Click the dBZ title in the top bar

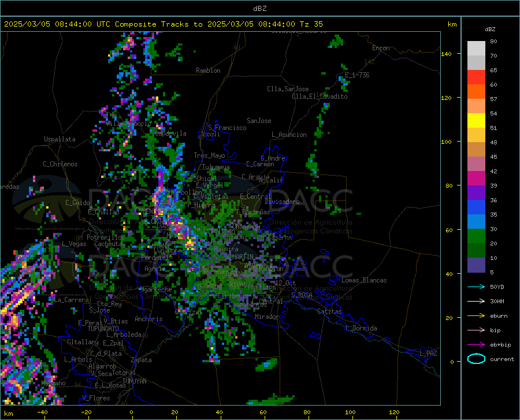pyautogui.click(x=259, y=9)
